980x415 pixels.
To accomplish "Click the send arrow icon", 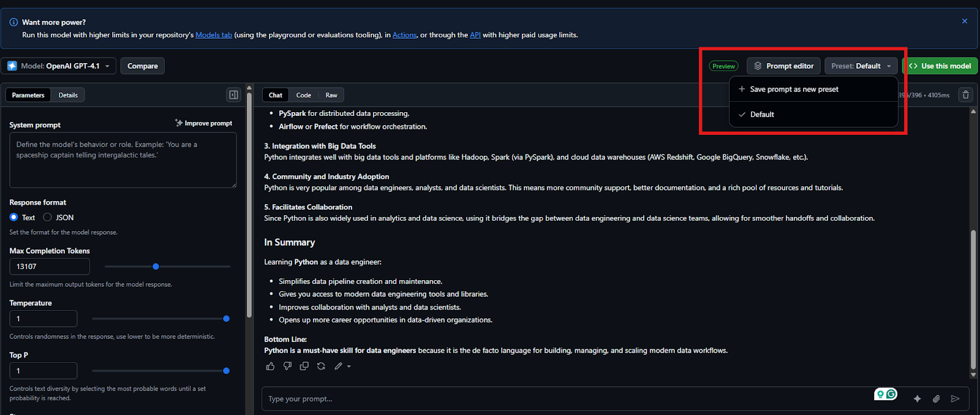I will tap(955, 398).
